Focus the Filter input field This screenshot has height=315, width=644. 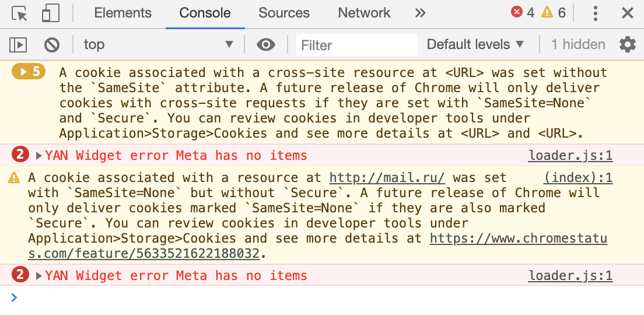click(357, 45)
